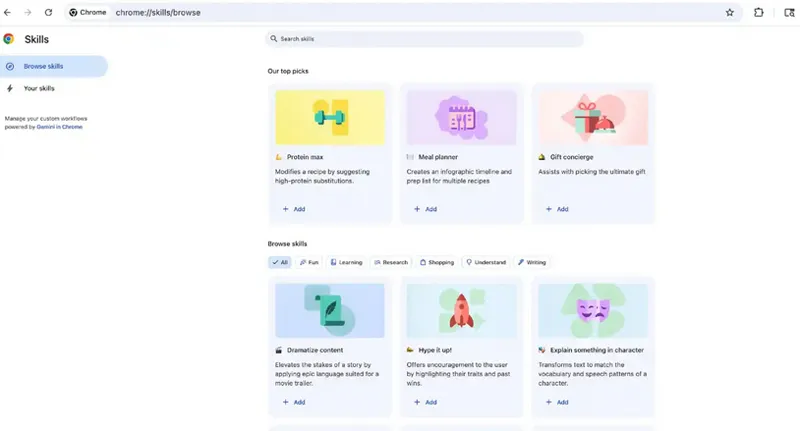
Task: Click the Chrome logo beside Skills title
Action: 9,39
